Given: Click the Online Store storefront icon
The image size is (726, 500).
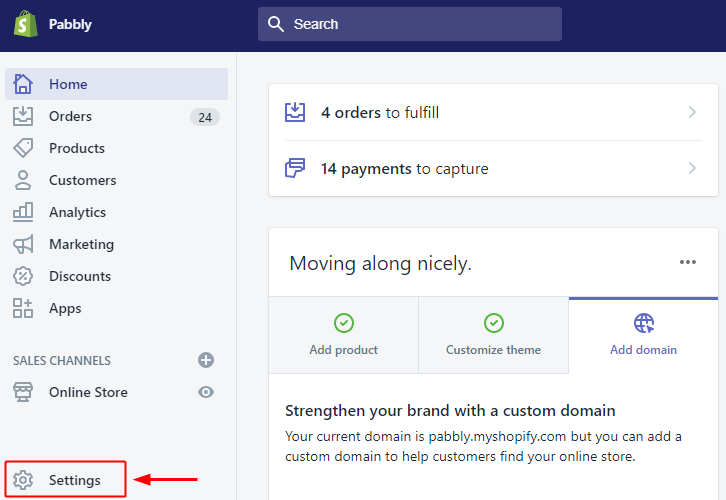Looking at the screenshot, I should (23, 392).
